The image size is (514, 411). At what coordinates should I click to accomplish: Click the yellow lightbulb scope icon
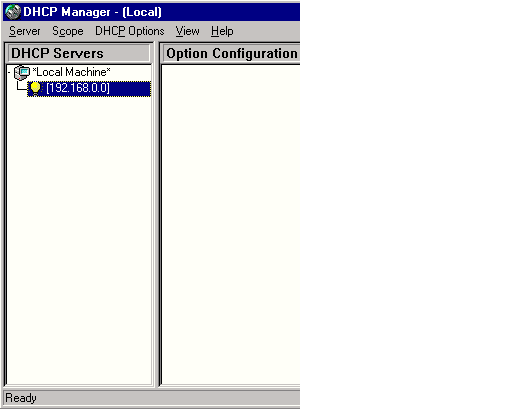click(35, 89)
